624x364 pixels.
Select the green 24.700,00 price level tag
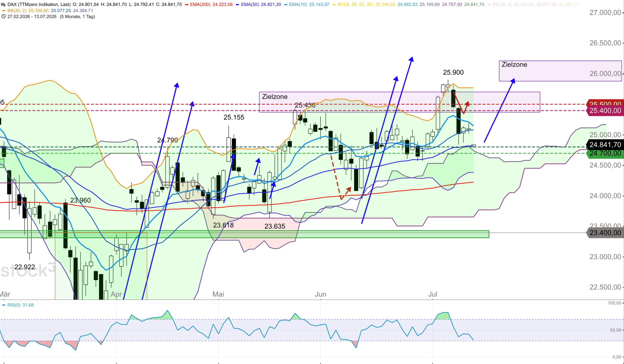click(605, 153)
